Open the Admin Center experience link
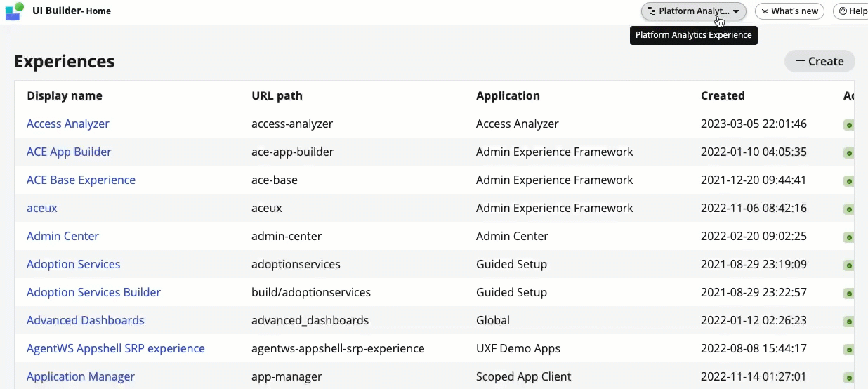 63,236
